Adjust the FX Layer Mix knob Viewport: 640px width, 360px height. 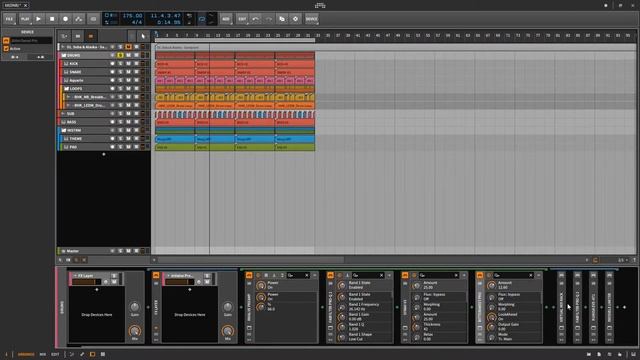pyautogui.click(x=135, y=331)
